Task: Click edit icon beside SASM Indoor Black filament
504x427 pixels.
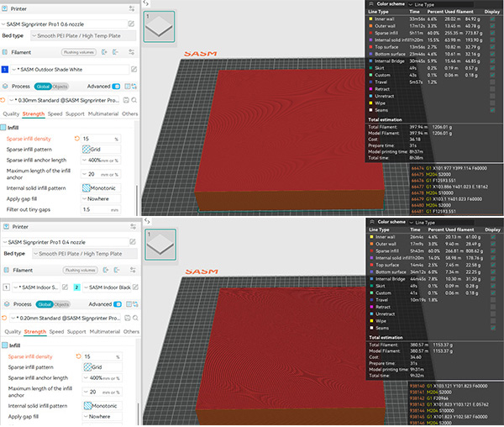Action: [x=135, y=287]
